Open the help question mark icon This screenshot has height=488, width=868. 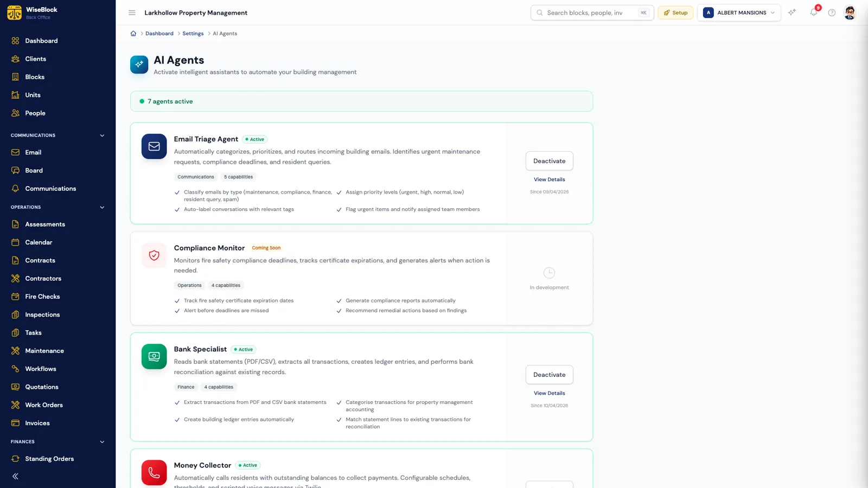[832, 12]
